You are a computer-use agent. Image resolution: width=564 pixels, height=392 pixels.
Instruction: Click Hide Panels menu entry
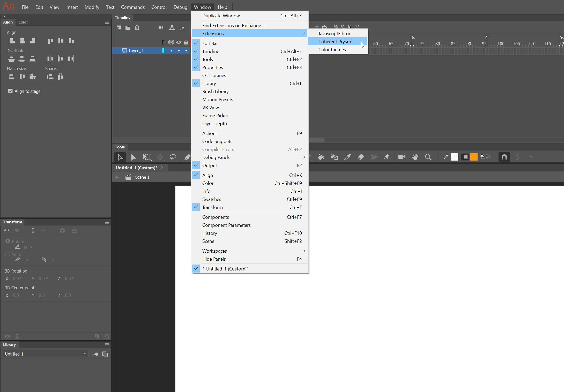tap(250, 259)
